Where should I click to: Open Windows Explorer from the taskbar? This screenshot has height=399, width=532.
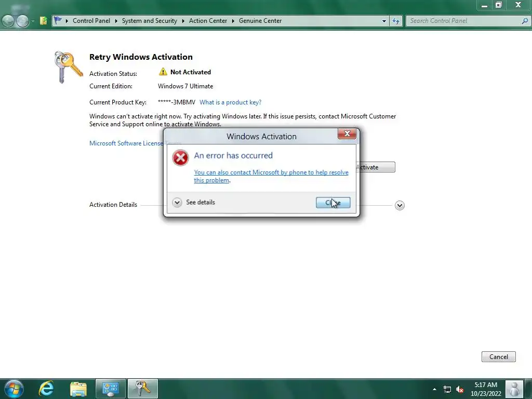[x=78, y=389]
